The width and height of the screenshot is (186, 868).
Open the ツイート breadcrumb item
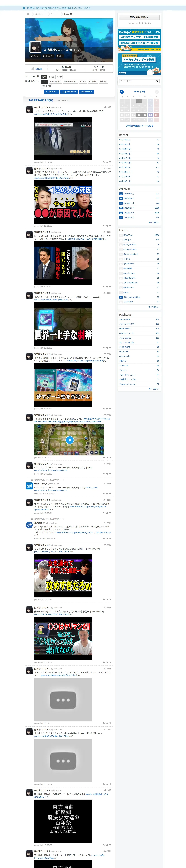point(55,14)
